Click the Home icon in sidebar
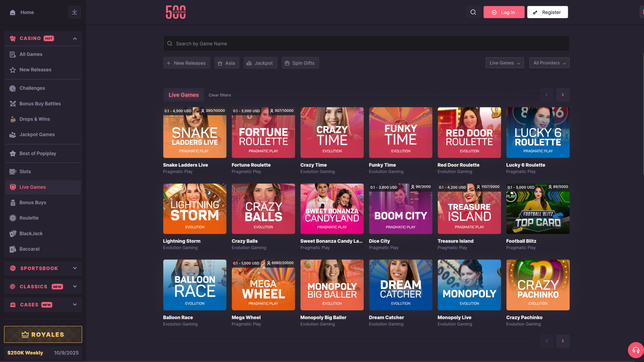The width and height of the screenshot is (644, 362). pyautogui.click(x=13, y=12)
